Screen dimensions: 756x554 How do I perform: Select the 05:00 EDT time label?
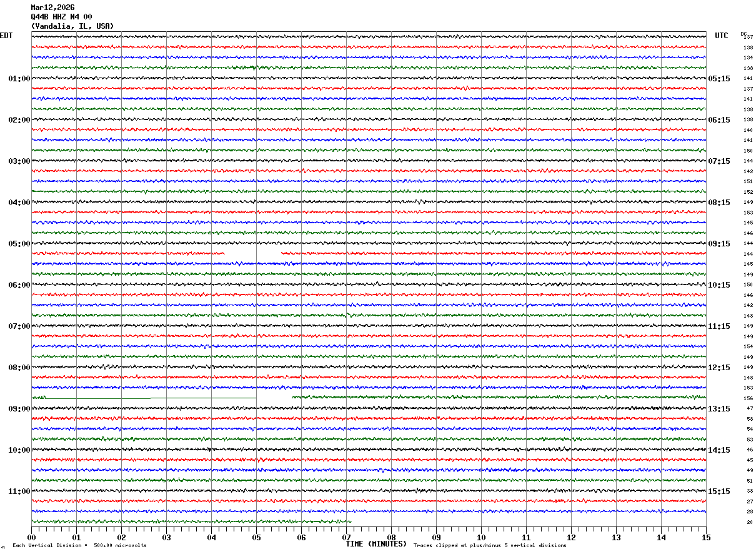click(19, 244)
